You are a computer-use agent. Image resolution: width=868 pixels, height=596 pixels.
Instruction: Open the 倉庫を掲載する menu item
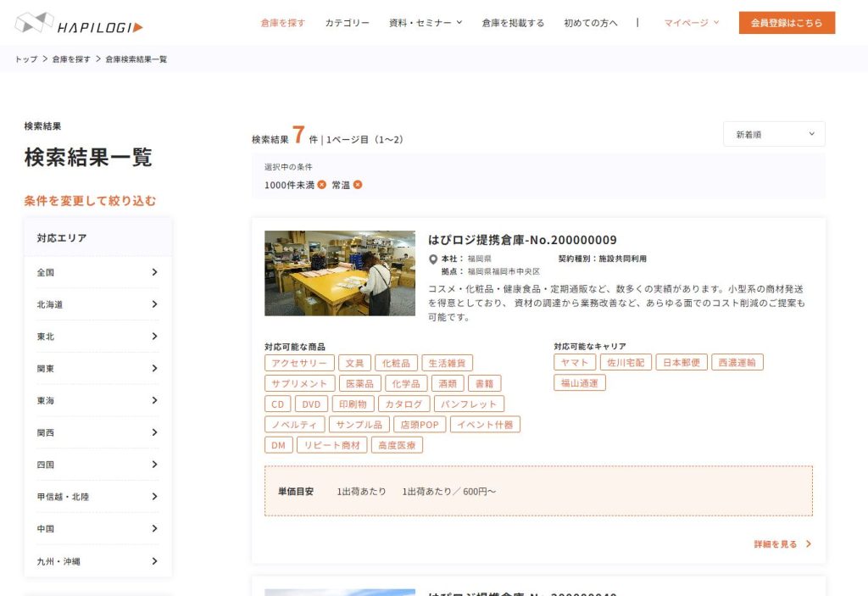pyautogui.click(x=513, y=23)
